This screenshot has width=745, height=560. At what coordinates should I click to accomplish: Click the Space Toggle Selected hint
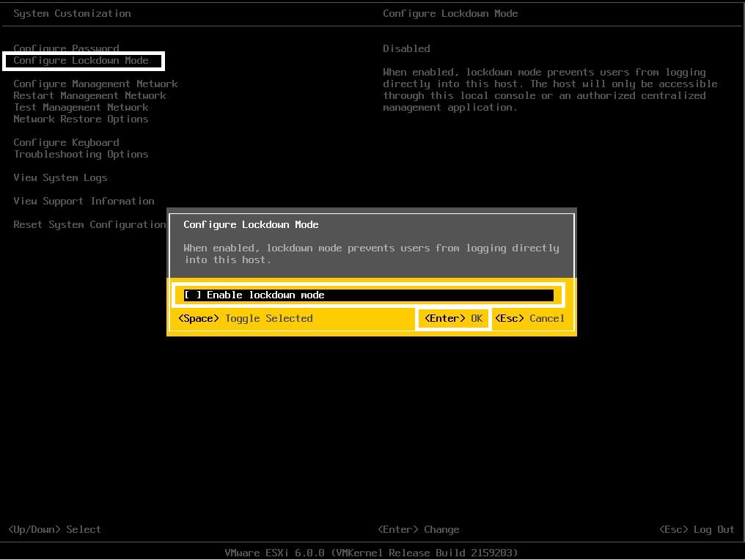(245, 319)
